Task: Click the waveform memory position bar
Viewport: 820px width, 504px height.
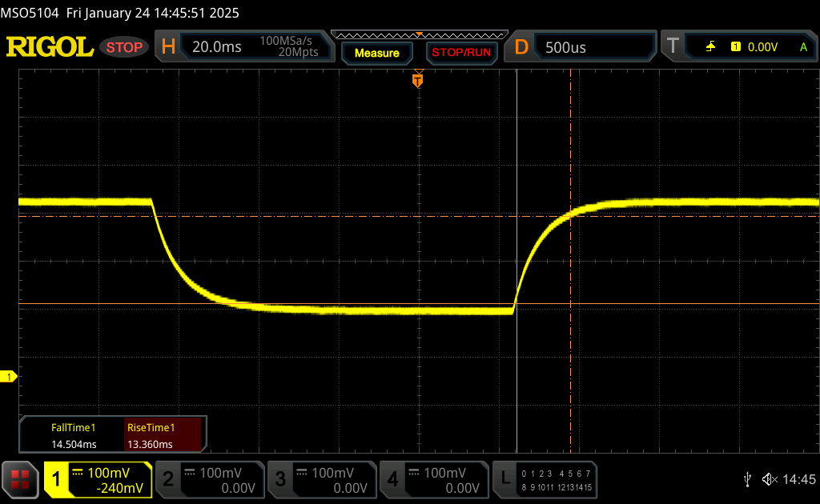Action: point(419,35)
